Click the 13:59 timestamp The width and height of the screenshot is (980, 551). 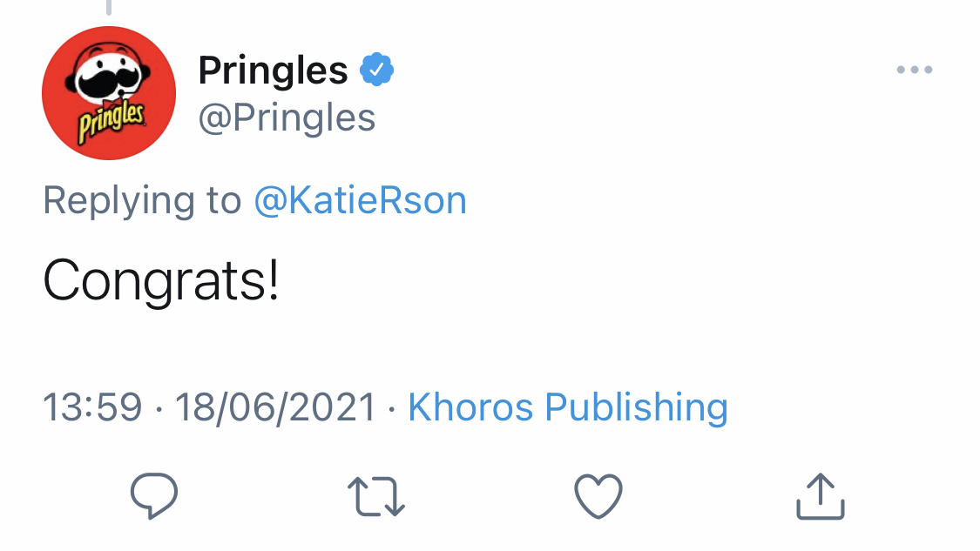coord(92,407)
